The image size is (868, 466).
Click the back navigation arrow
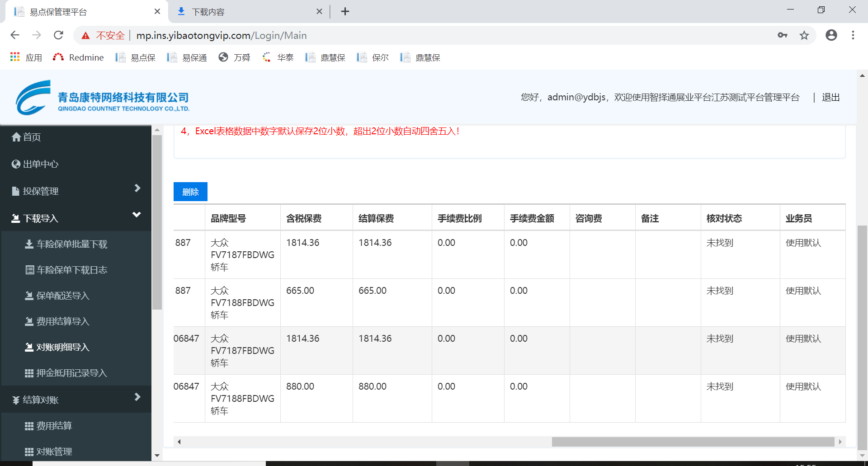coord(15,35)
